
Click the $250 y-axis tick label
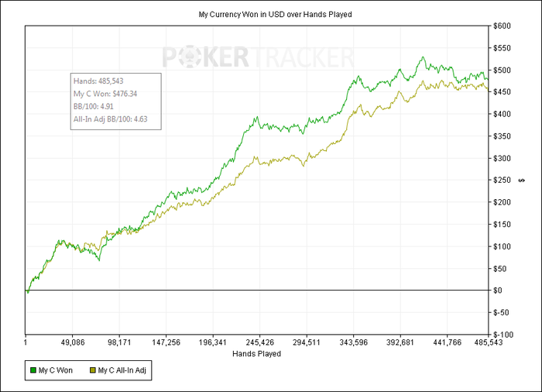[x=502, y=181]
